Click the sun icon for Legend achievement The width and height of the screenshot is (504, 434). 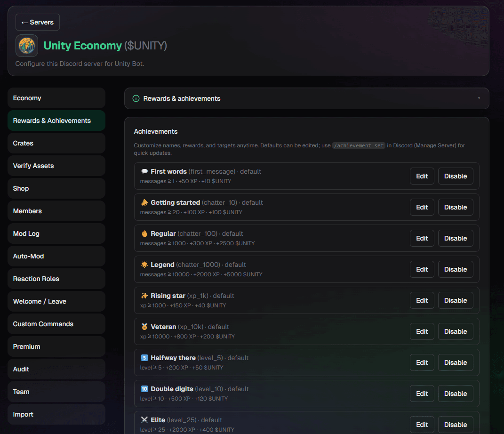pyautogui.click(x=144, y=265)
